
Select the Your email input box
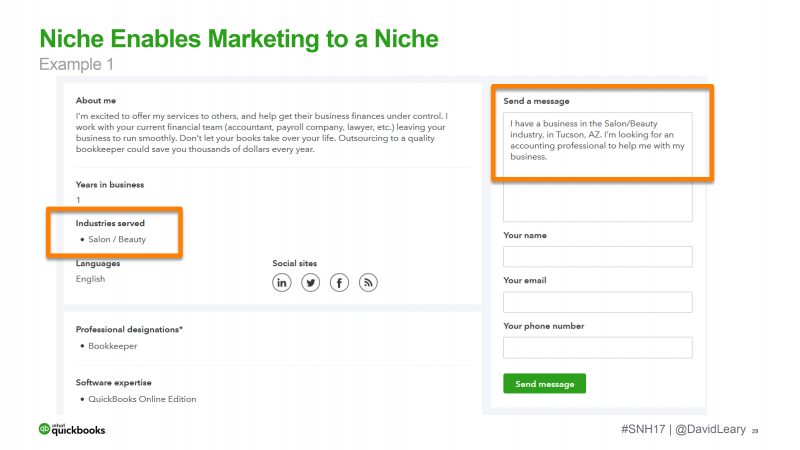597,302
